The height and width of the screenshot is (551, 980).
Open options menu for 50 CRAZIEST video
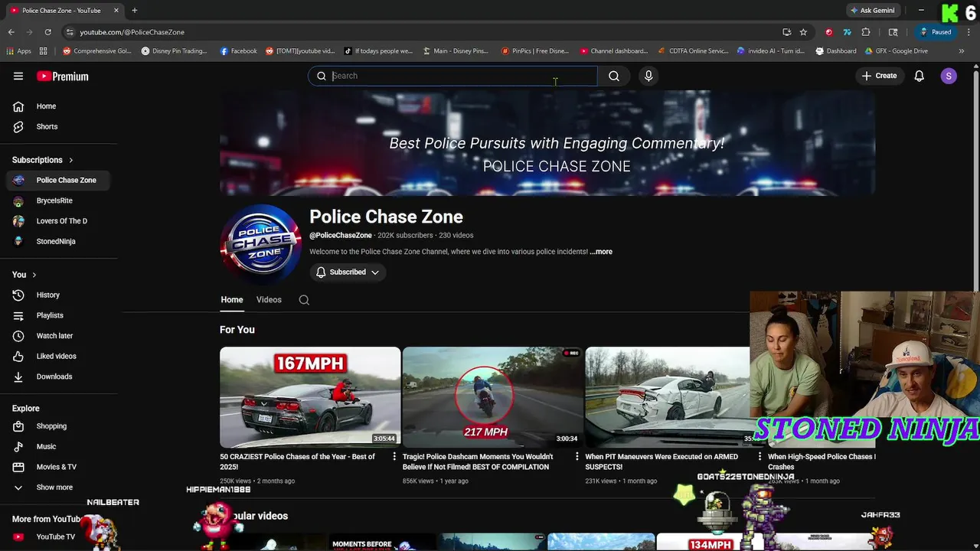[x=395, y=457]
